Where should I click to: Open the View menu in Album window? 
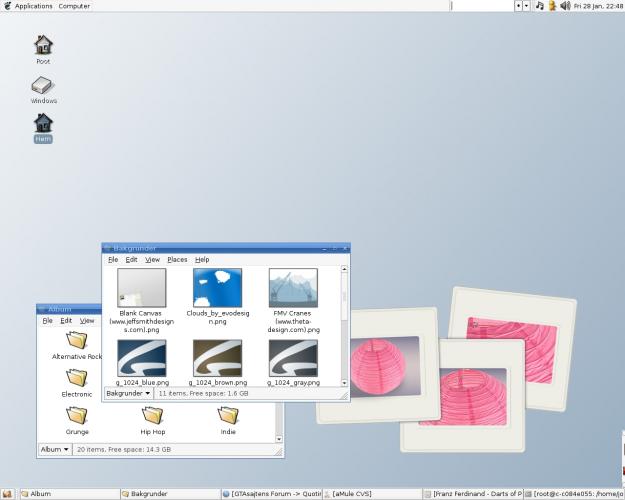(87, 321)
